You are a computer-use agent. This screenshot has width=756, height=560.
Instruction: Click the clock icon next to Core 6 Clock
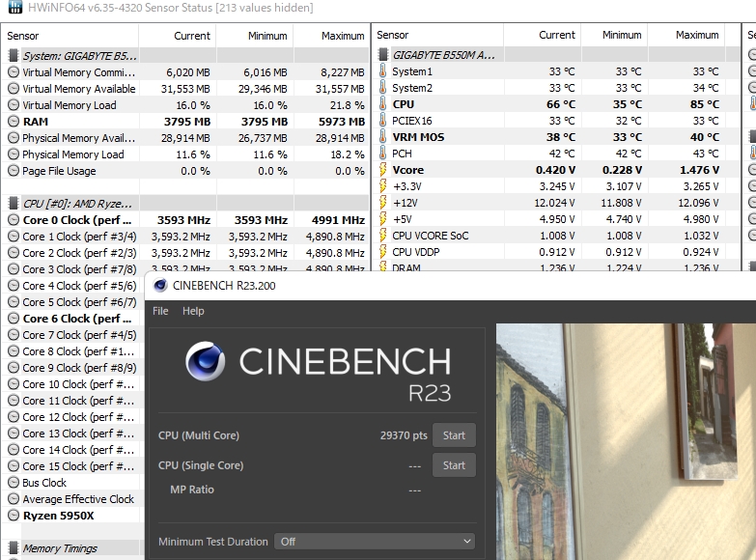pos(14,319)
